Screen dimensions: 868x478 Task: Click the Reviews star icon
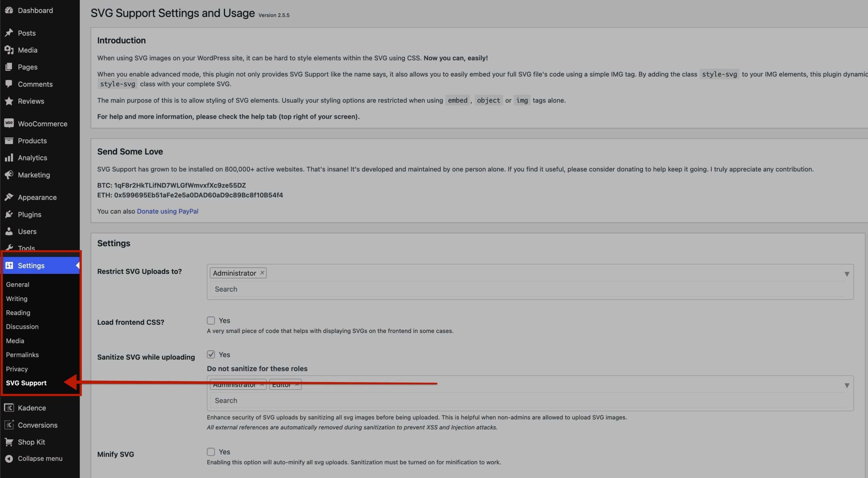(9, 101)
